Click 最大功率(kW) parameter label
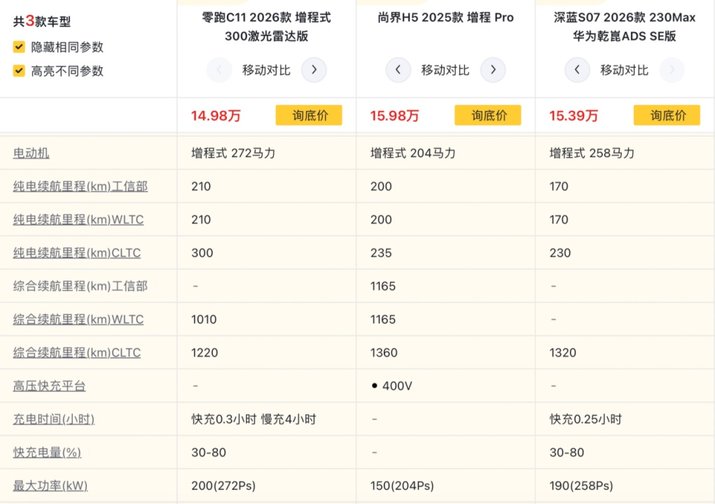 point(50,486)
